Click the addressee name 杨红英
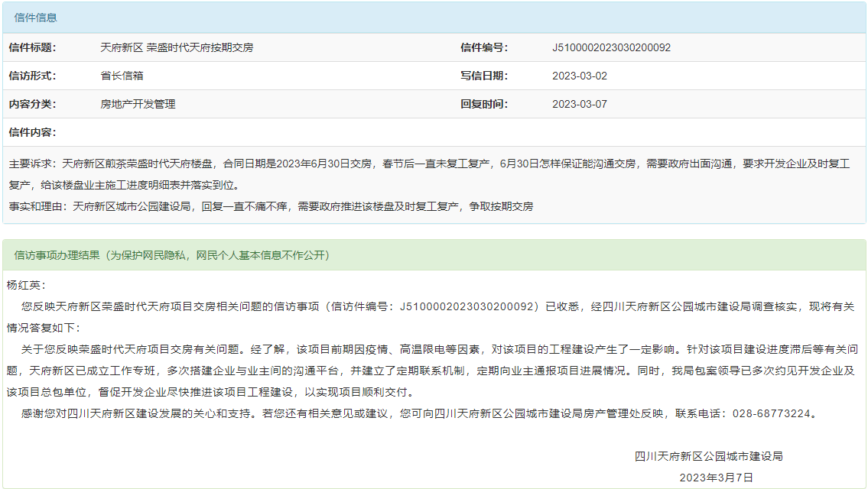 tap(26, 286)
